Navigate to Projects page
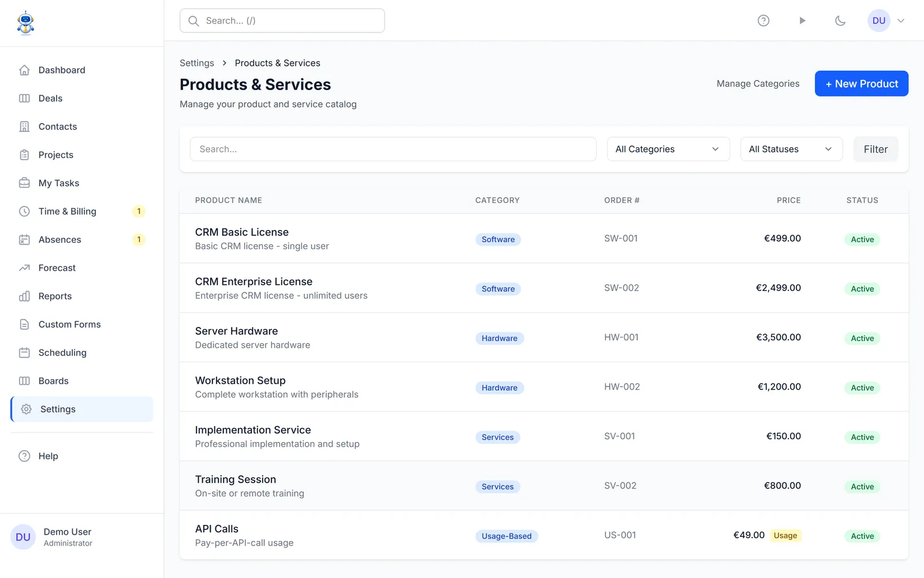 [82, 155]
